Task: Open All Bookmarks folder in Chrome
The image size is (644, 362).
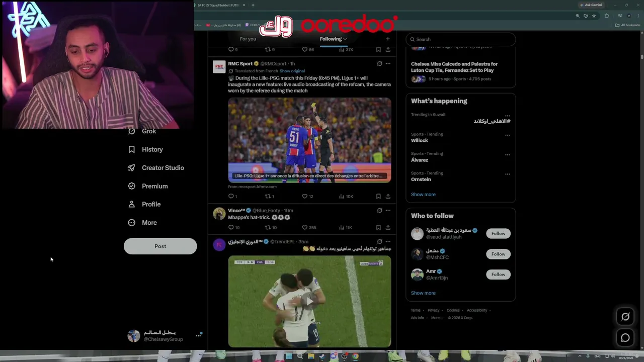Action: 628,25
